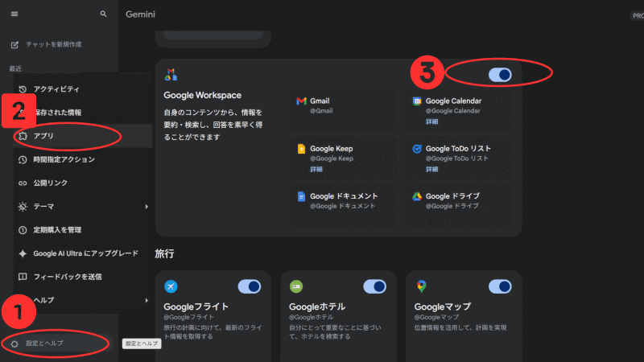Open 定期購入を管理 menu entry
The width and height of the screenshot is (644, 362).
[x=83, y=230]
